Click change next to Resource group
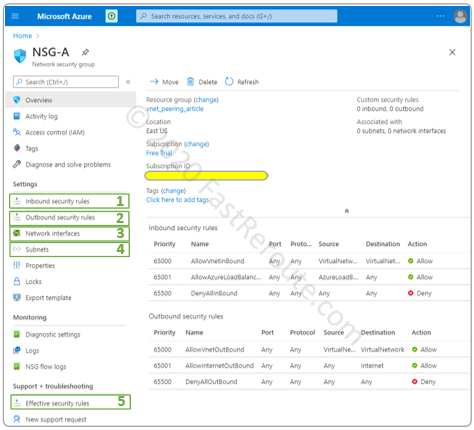This screenshot has height=430, width=474. 206,100
